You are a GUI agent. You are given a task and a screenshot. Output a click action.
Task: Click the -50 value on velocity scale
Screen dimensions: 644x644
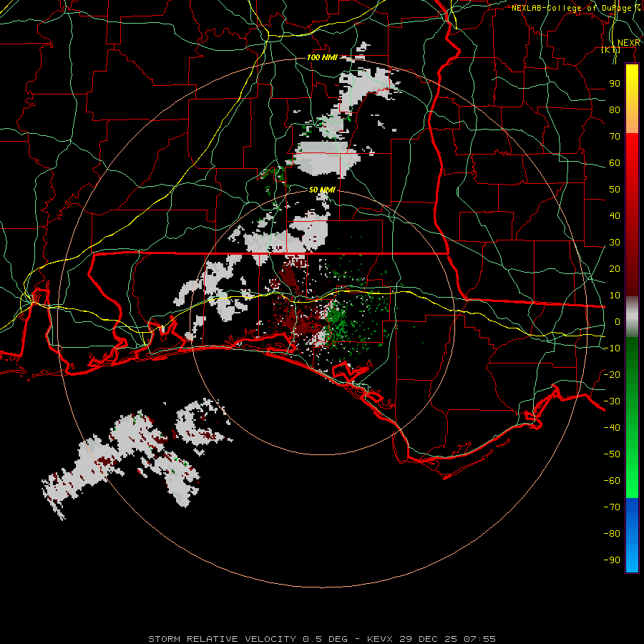612,454
